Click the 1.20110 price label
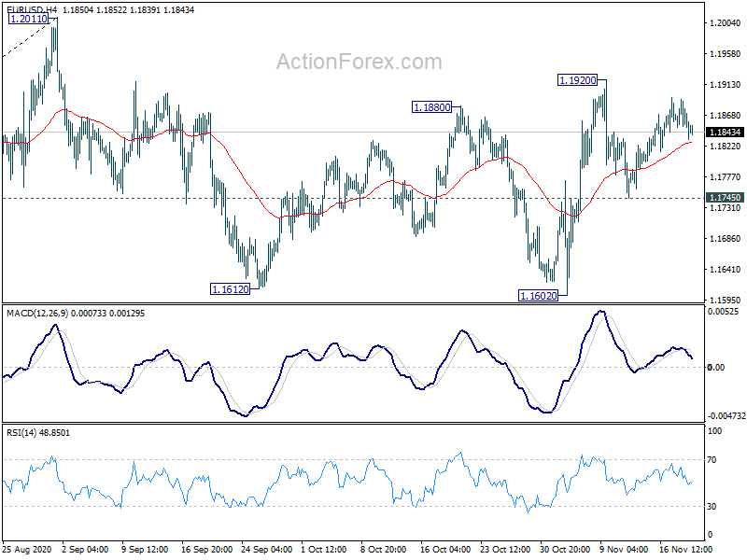The height and width of the screenshot is (560, 747). 29,19
